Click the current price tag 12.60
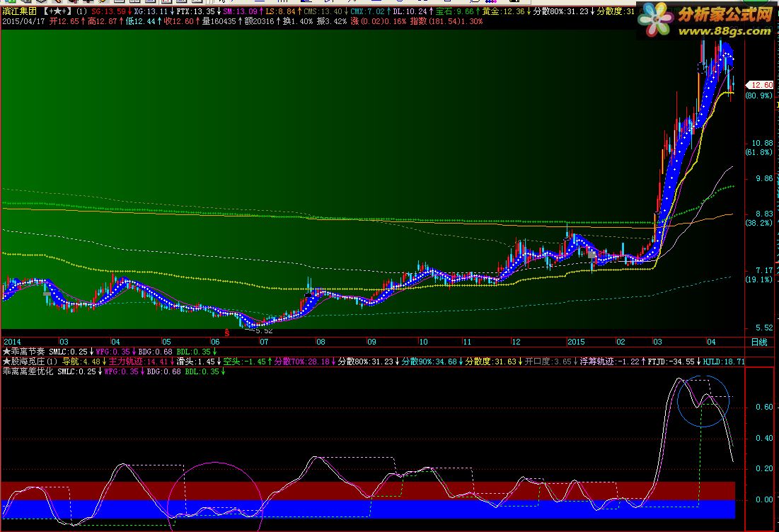The width and height of the screenshot is (779, 532). click(x=761, y=85)
